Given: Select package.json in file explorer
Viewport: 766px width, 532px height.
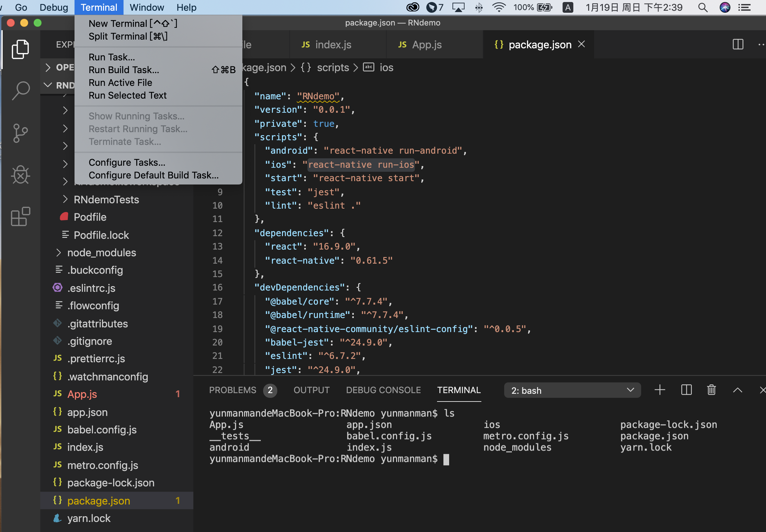Looking at the screenshot, I should 116,500.
